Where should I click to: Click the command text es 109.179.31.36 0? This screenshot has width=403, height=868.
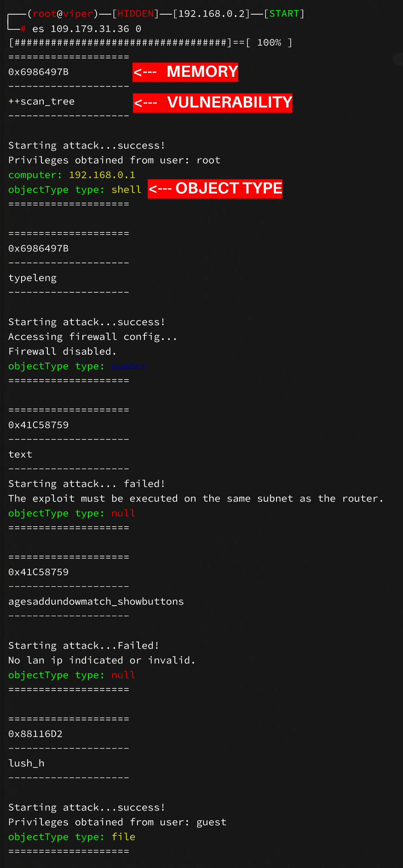point(86,29)
